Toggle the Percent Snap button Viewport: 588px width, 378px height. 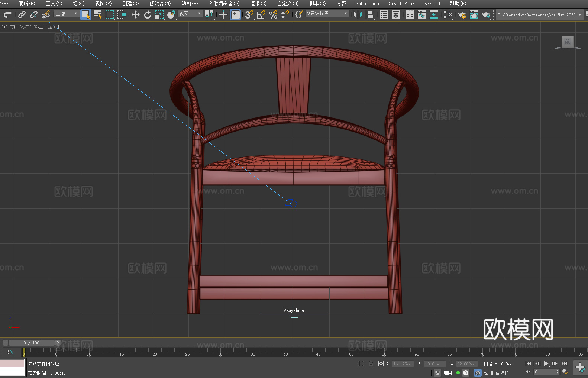coord(273,15)
